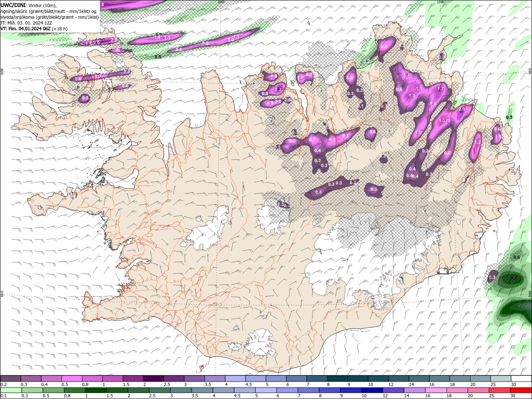The width and height of the screenshot is (532, 399).
Task: Click the 0.3 label in the southeast offshore purple blob
Action: coord(493,277)
